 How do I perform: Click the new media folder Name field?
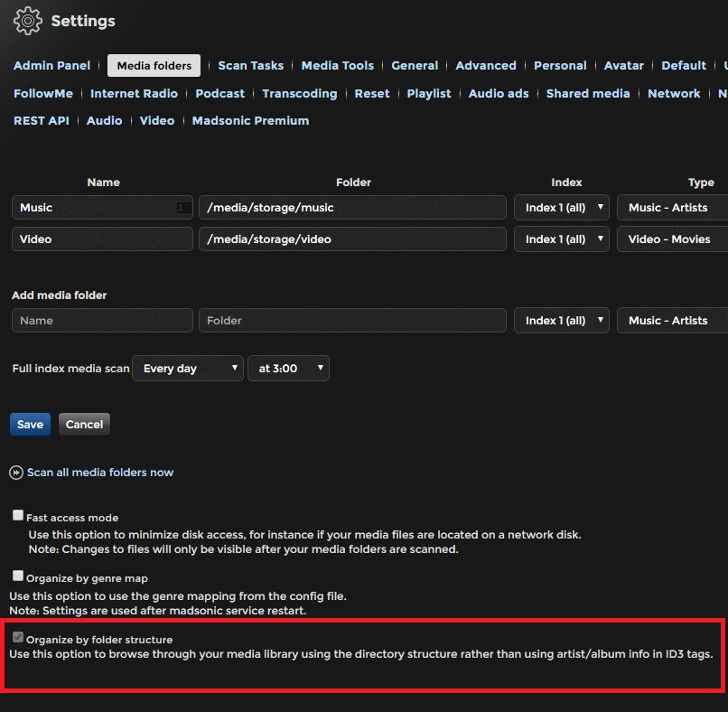[102, 321]
